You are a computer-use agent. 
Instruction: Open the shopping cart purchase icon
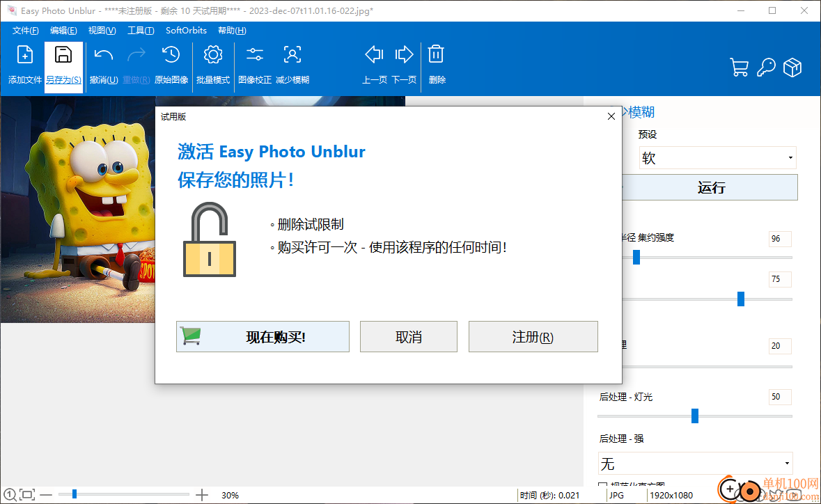click(x=739, y=67)
